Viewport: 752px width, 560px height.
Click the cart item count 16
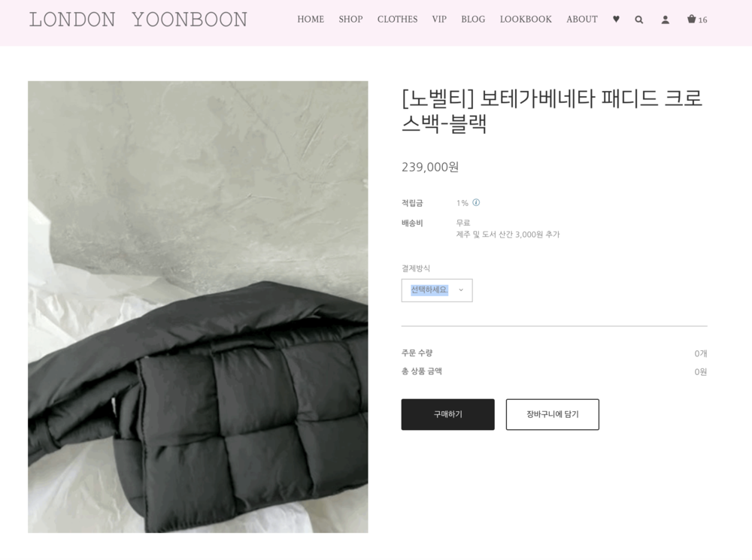click(702, 20)
